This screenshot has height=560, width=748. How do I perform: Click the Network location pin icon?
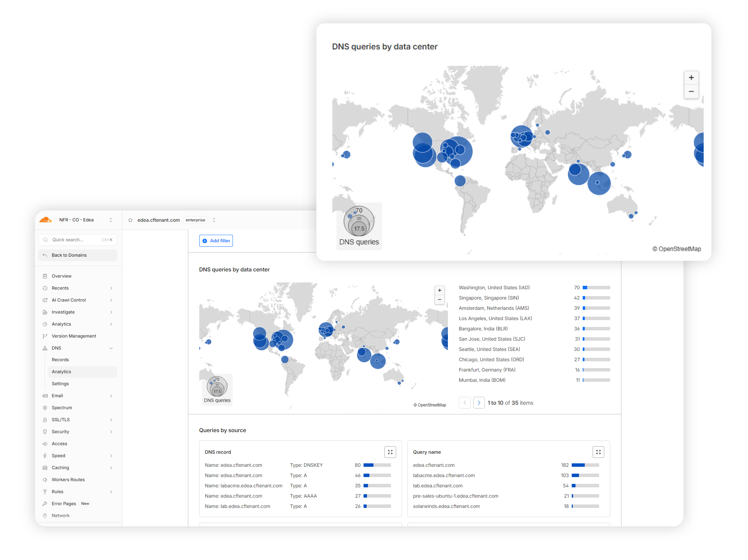pyautogui.click(x=45, y=515)
